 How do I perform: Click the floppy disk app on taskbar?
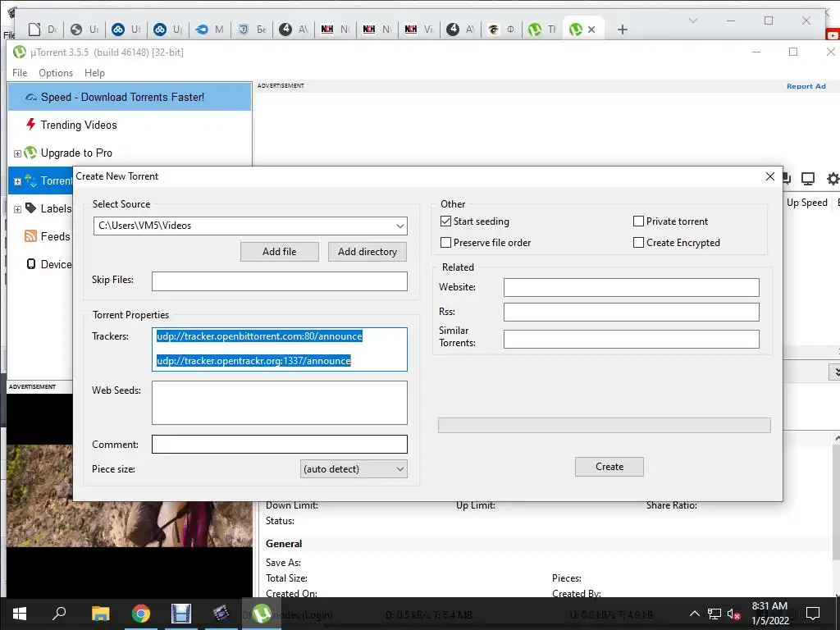(181, 614)
